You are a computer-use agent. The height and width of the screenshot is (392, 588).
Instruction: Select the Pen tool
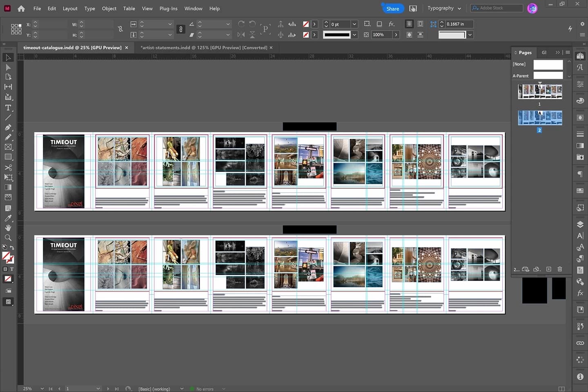(x=8, y=127)
